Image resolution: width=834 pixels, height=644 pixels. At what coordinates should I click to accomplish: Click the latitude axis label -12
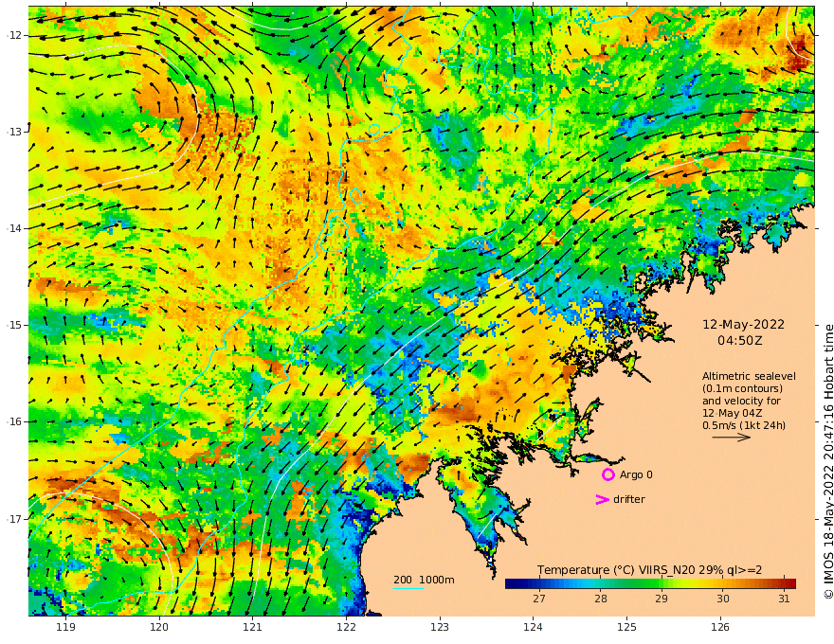point(14,35)
